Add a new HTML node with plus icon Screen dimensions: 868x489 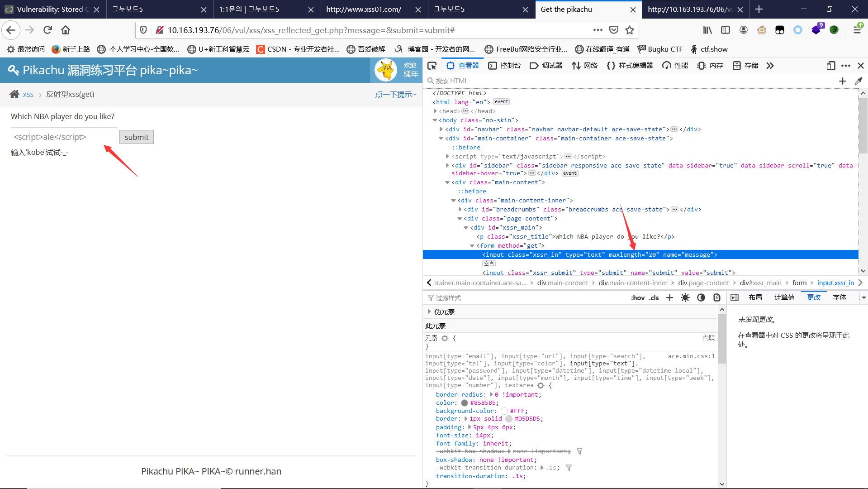842,81
